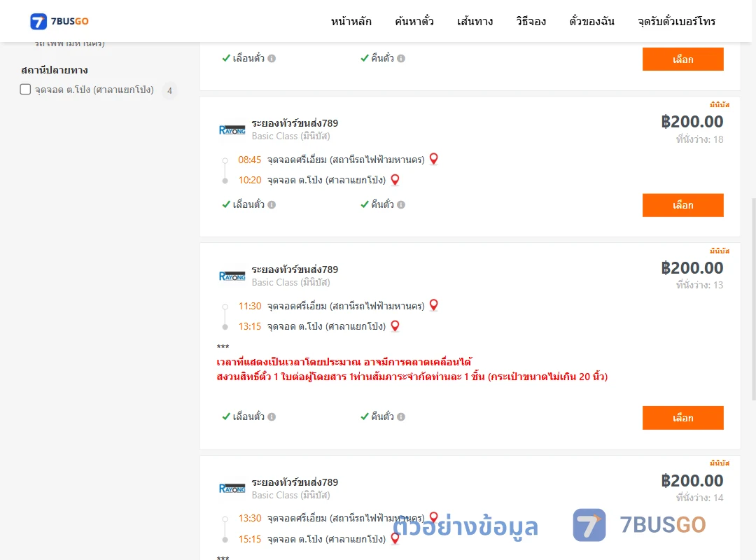Click the สถานีปลายทาง filter heading
The height and width of the screenshot is (560, 756).
(55, 70)
